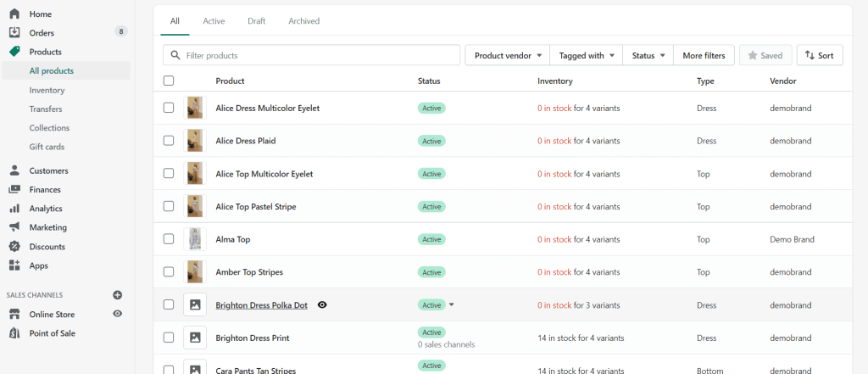The width and height of the screenshot is (868, 374).
Task: Add a sales channel with plus icon
Action: tap(118, 295)
